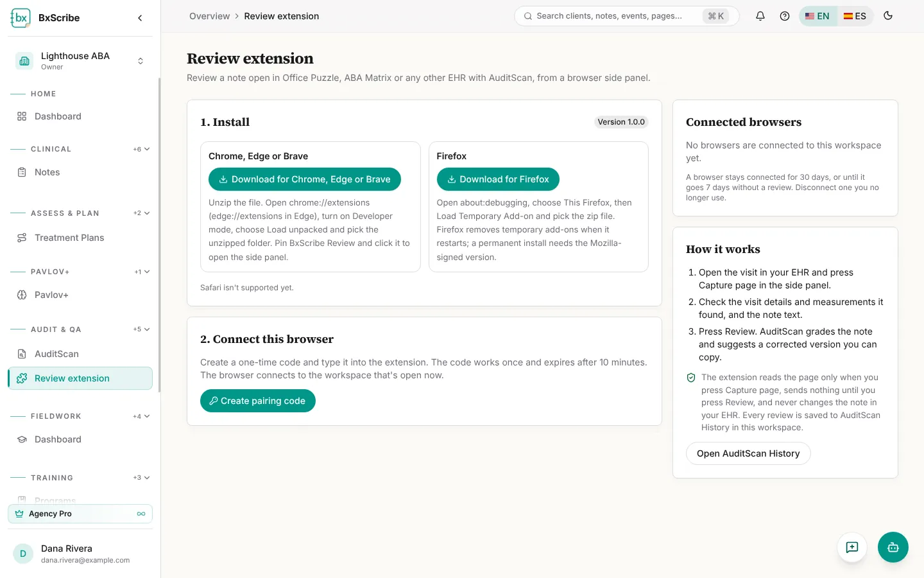
Task: Click the "Chrome, Edge or Brave" label
Action: (258, 156)
